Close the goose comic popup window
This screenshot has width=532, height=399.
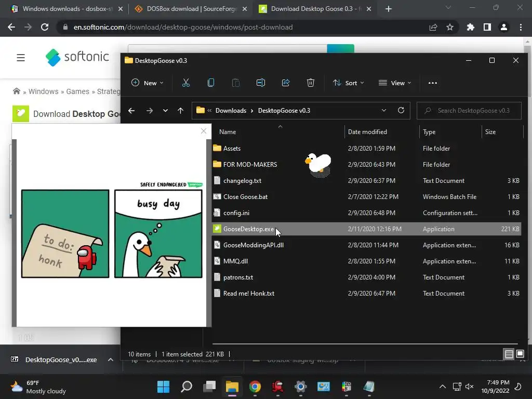[204, 131]
